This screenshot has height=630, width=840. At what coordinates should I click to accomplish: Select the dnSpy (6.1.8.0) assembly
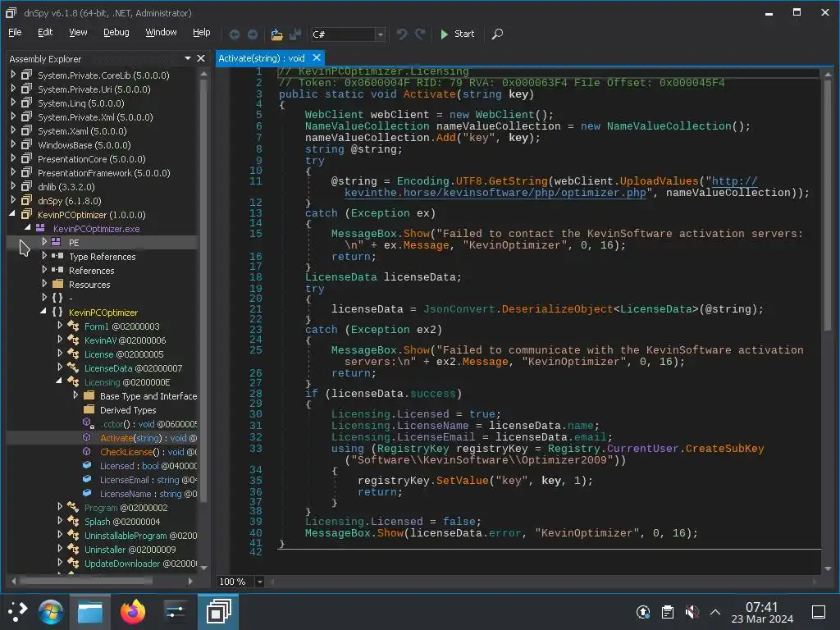69,201
